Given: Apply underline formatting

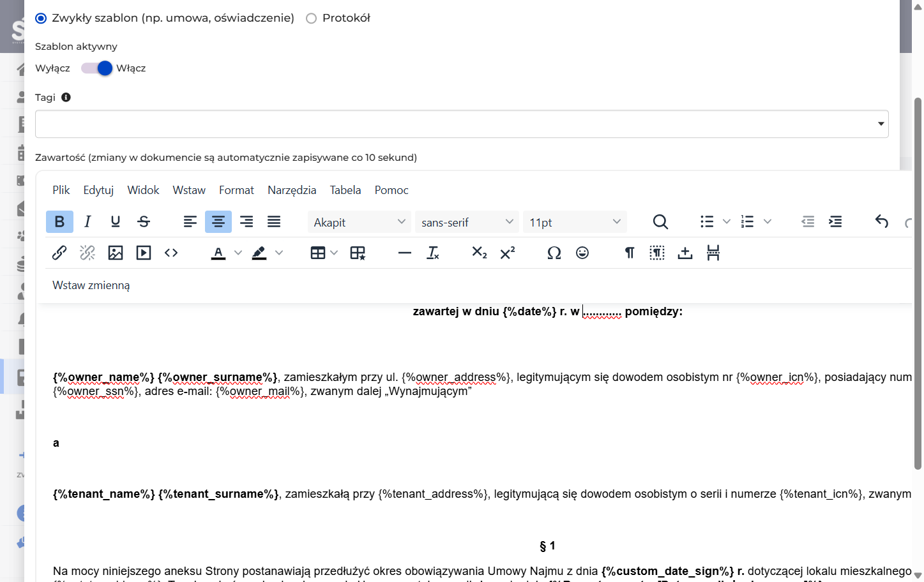Looking at the screenshot, I should (x=116, y=221).
